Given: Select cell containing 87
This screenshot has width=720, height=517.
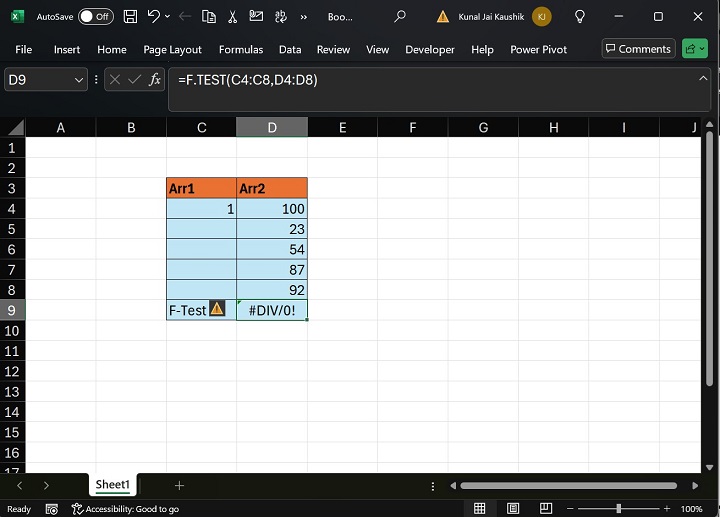Looking at the screenshot, I should coord(272,270).
